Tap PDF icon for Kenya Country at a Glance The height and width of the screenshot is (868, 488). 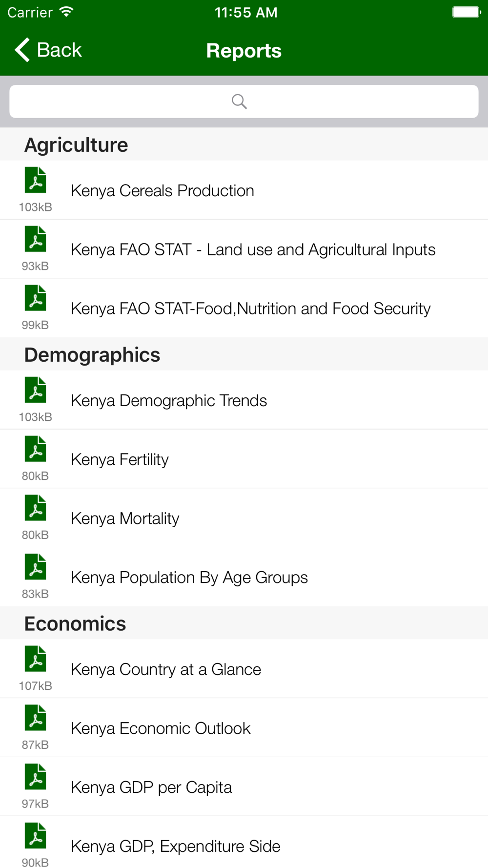pyautogui.click(x=36, y=659)
